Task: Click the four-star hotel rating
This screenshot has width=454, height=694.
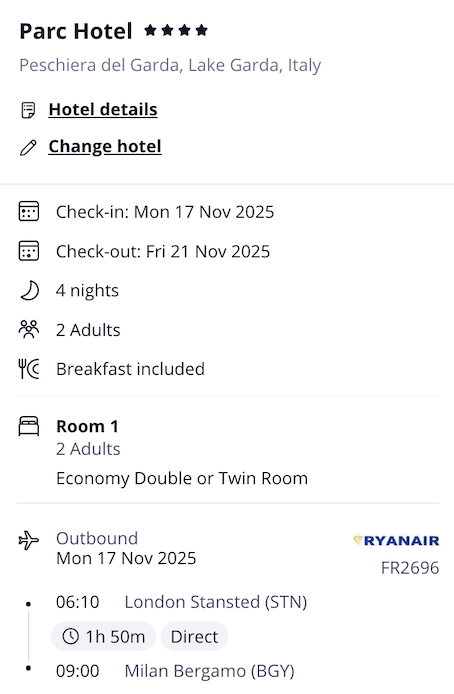Action: point(176,31)
